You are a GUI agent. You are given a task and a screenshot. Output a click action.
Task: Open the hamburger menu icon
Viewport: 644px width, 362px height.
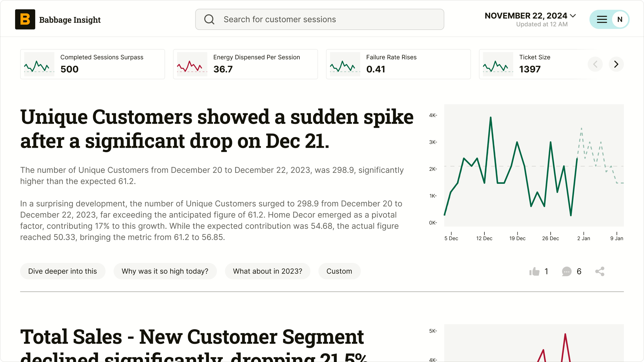602,19
